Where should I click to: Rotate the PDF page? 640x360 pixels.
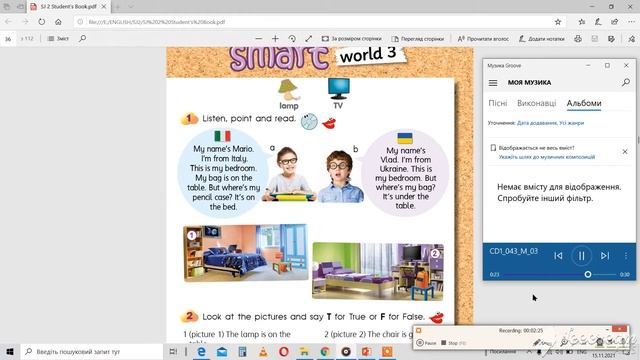(x=292, y=38)
